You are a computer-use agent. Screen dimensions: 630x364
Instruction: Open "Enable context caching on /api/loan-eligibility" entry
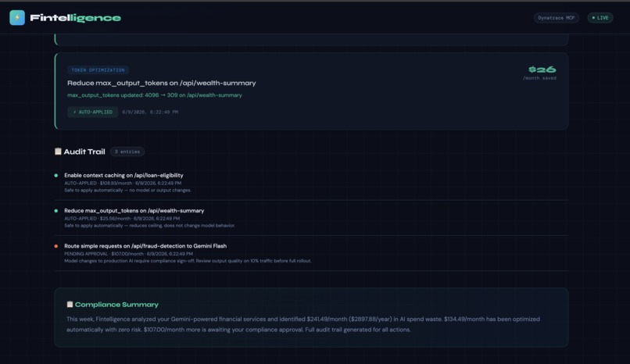click(123, 176)
